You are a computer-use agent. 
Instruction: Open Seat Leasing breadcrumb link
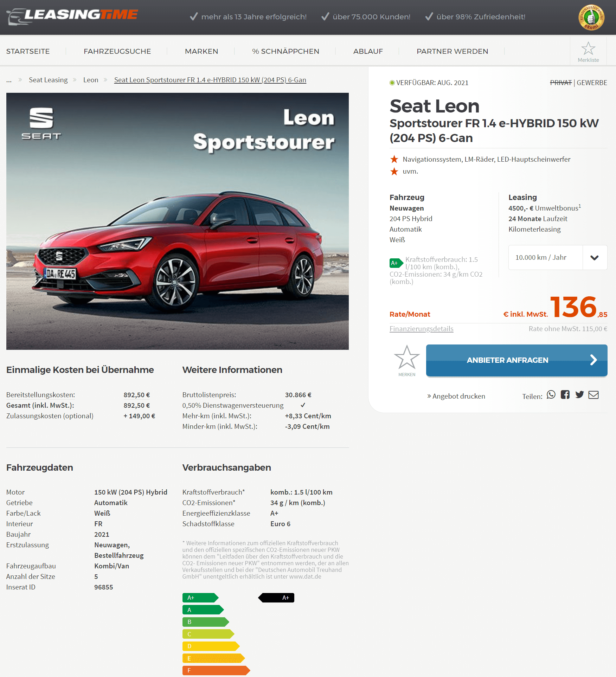pos(48,80)
